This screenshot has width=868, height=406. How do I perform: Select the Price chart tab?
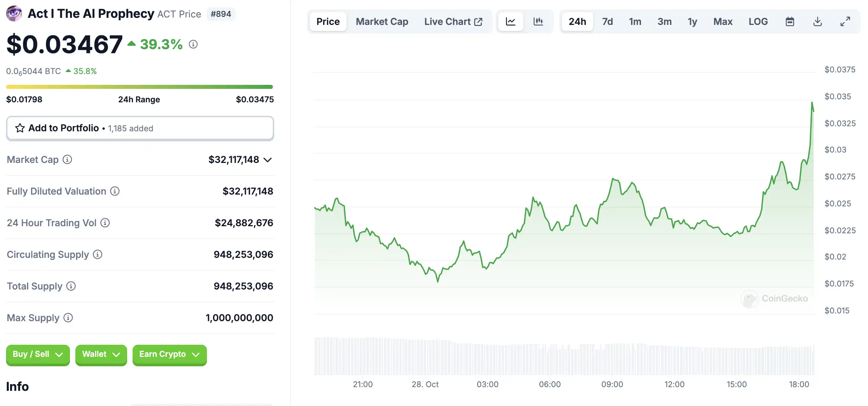click(x=328, y=22)
